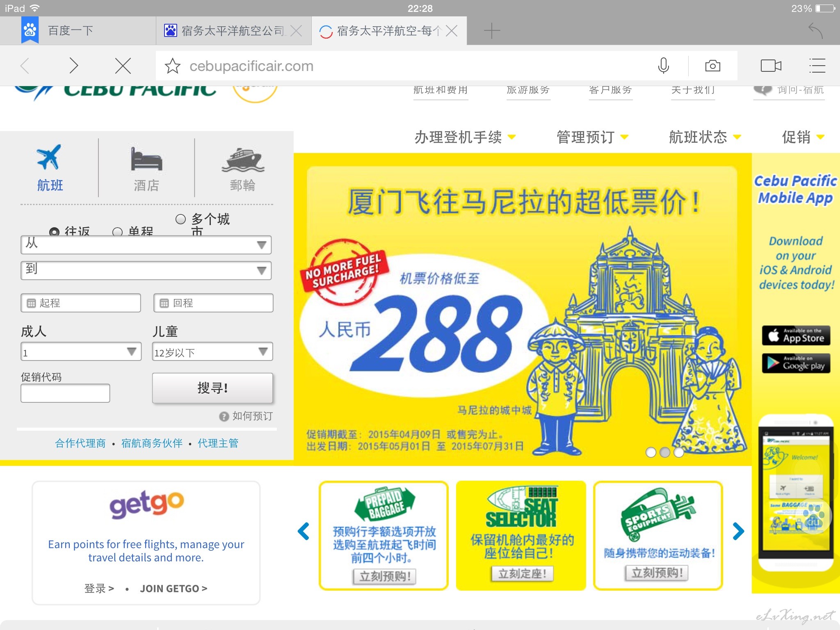Go to the second banner slide dot
This screenshot has height=630, width=840.
point(665,452)
